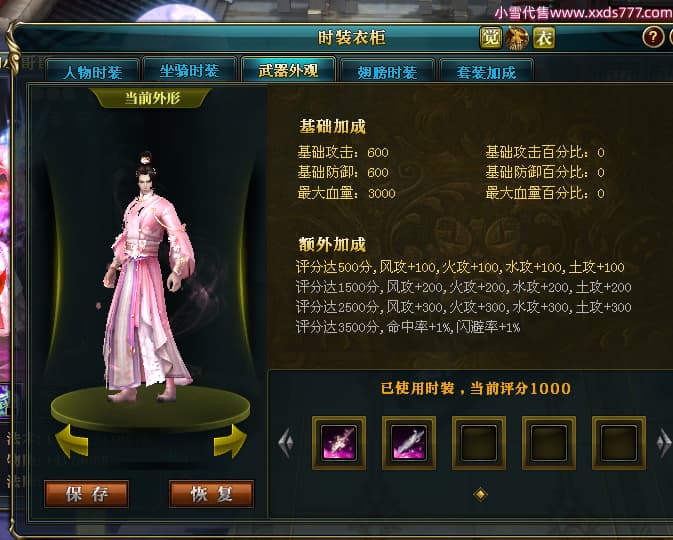Image resolution: width=673 pixels, height=540 pixels.
Task: Show previous skin slots with left chevron
Action: (x=286, y=443)
